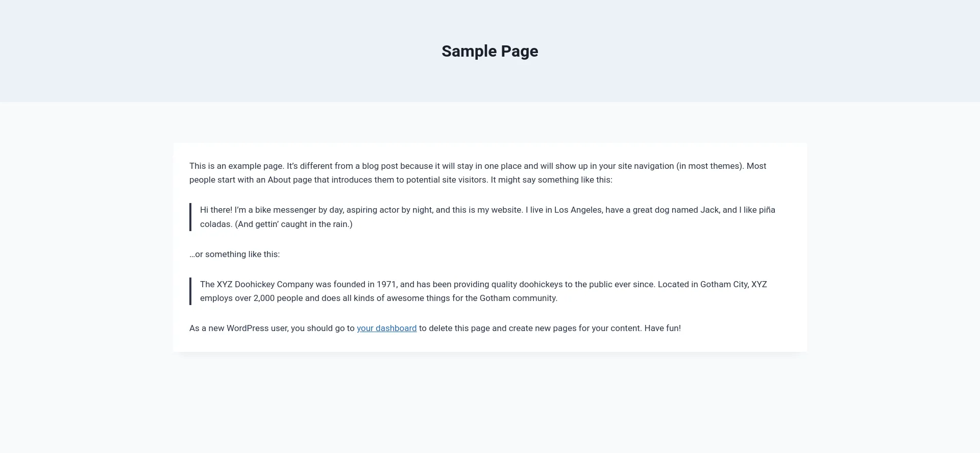Click the words "About page" in the intro
Screen dimensions: 980x453
point(290,180)
